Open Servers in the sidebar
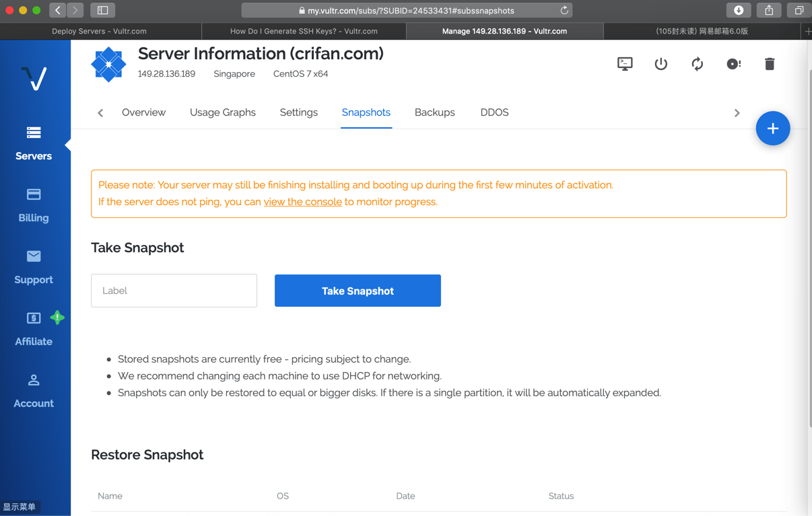This screenshot has width=812, height=516. 34,143
